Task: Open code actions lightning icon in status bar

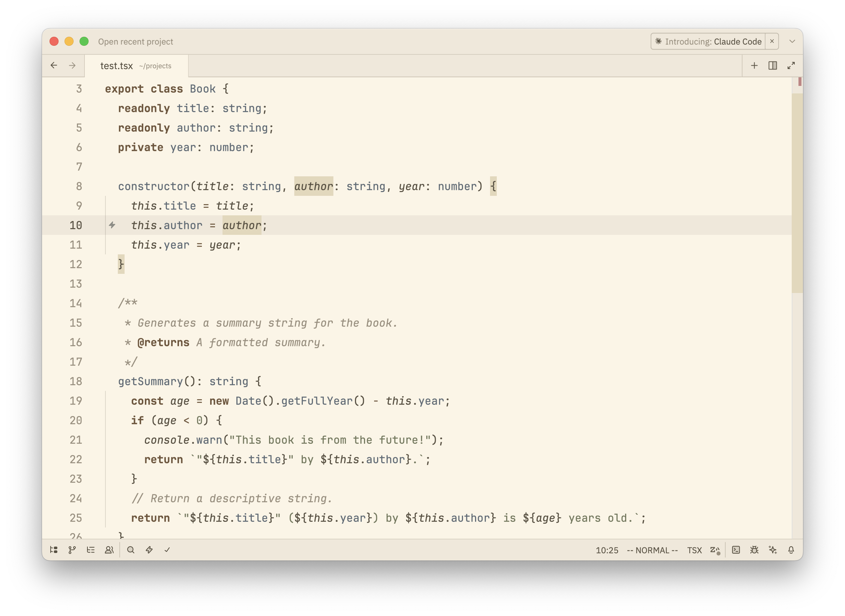Action: tap(149, 550)
